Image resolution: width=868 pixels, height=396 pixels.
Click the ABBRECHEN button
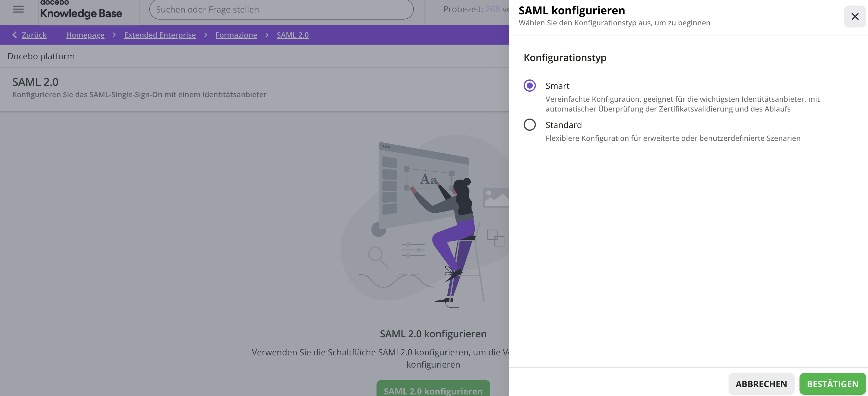click(761, 384)
